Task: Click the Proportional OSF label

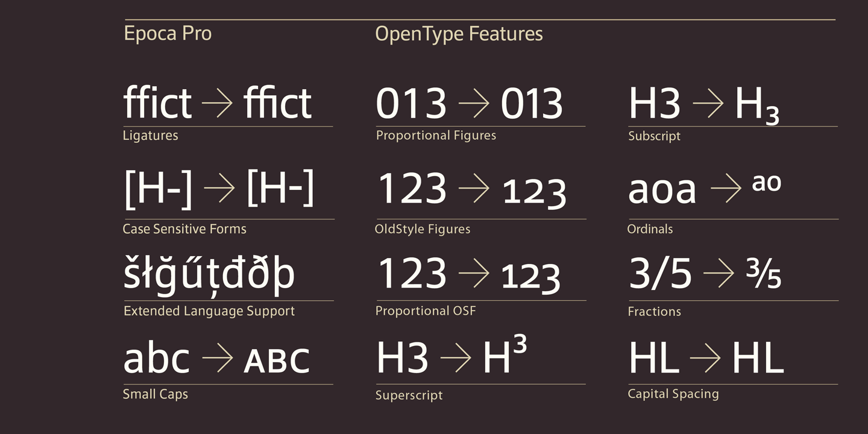Action: coord(425,311)
